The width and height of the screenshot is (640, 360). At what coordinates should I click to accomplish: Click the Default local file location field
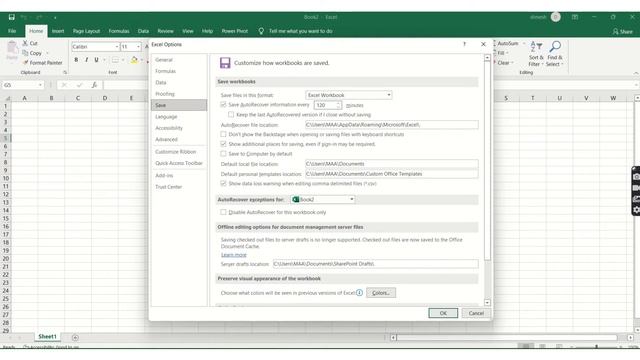tap(392, 164)
